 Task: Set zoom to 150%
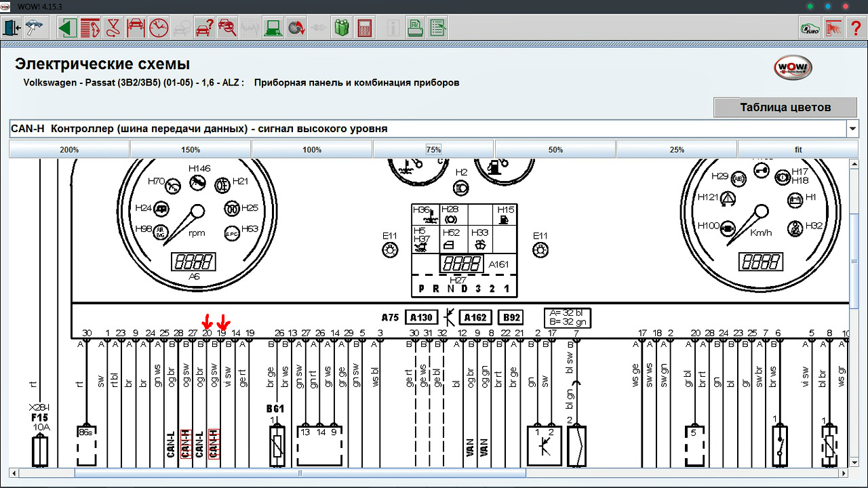pos(191,150)
